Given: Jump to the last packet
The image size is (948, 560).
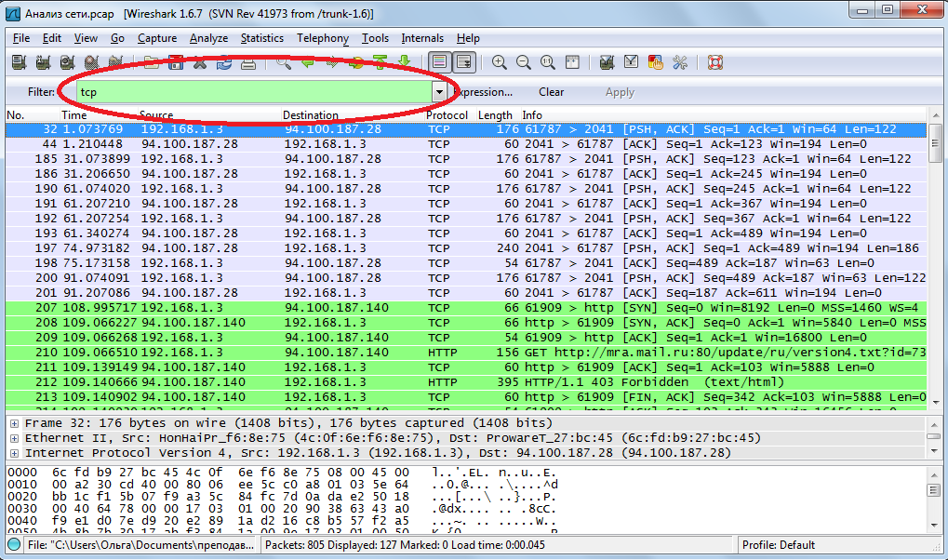Looking at the screenshot, I should point(405,62).
